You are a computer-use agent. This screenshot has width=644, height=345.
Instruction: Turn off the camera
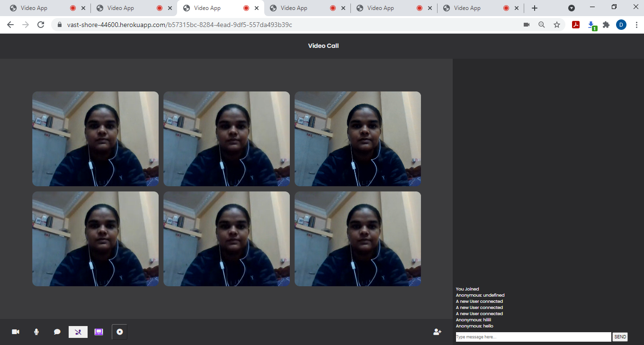point(16,332)
